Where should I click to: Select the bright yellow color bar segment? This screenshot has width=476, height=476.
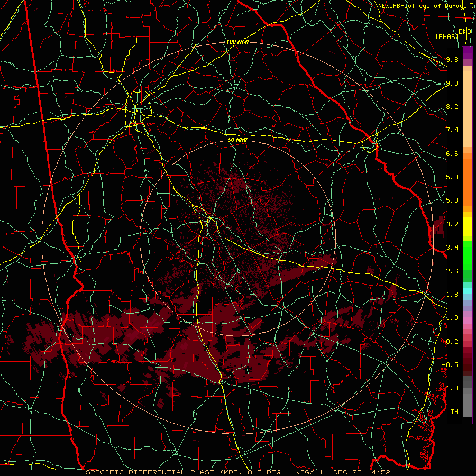coord(467,226)
